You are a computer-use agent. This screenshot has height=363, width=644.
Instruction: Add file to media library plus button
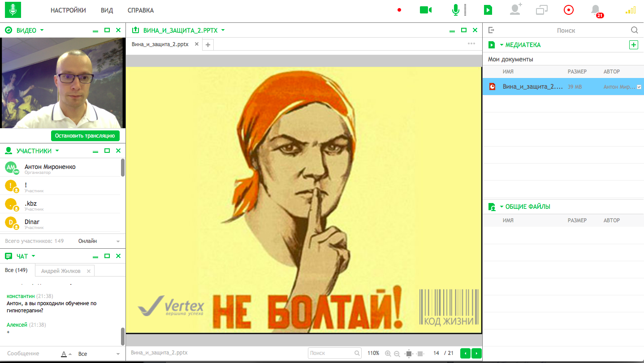click(x=634, y=45)
